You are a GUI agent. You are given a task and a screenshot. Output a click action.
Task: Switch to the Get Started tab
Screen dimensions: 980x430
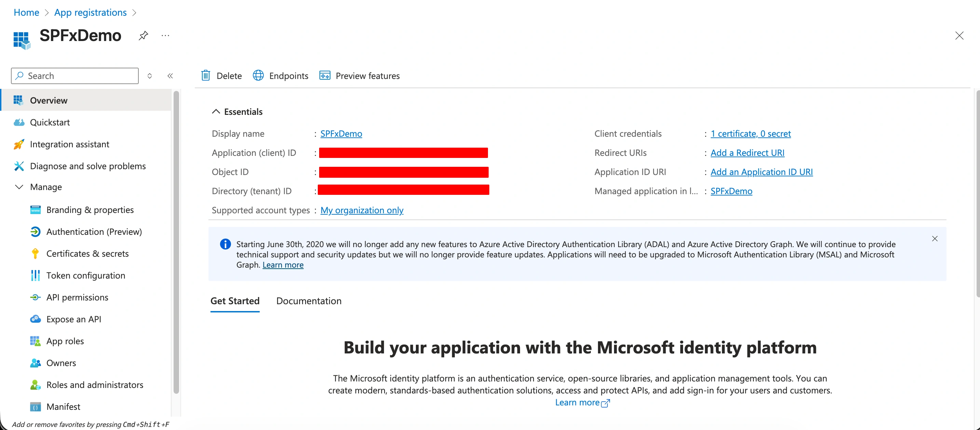(x=235, y=301)
